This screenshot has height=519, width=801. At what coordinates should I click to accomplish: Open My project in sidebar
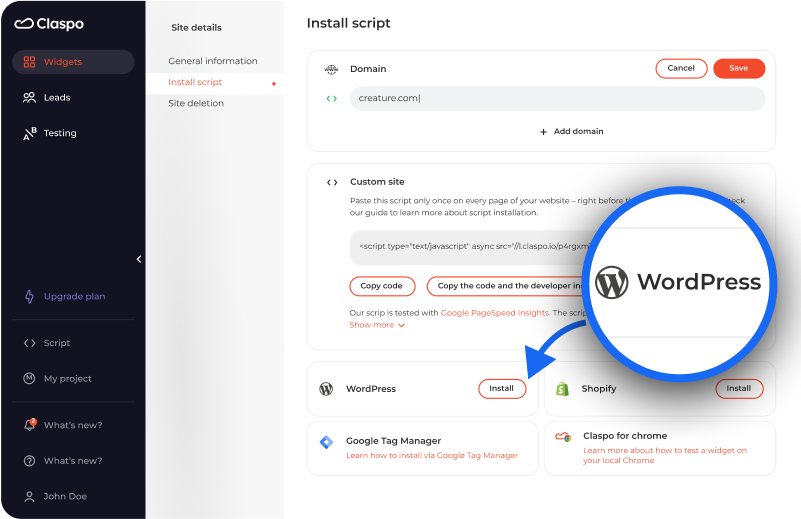click(67, 379)
